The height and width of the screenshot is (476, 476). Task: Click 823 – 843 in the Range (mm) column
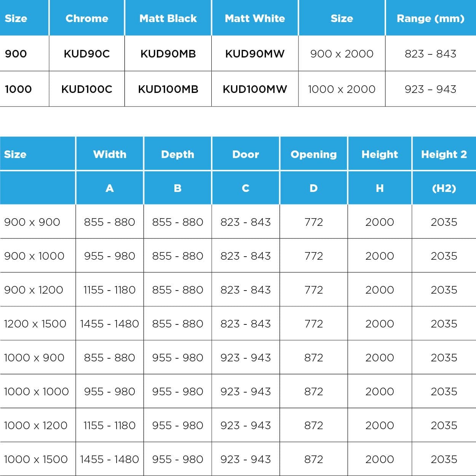point(431,54)
